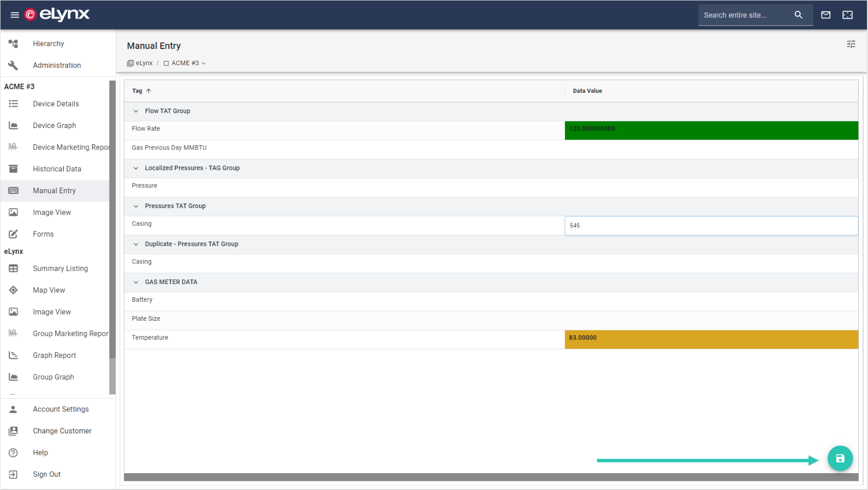Image resolution: width=868 pixels, height=490 pixels.
Task: Open the page settings sliders icon
Action: point(851,44)
